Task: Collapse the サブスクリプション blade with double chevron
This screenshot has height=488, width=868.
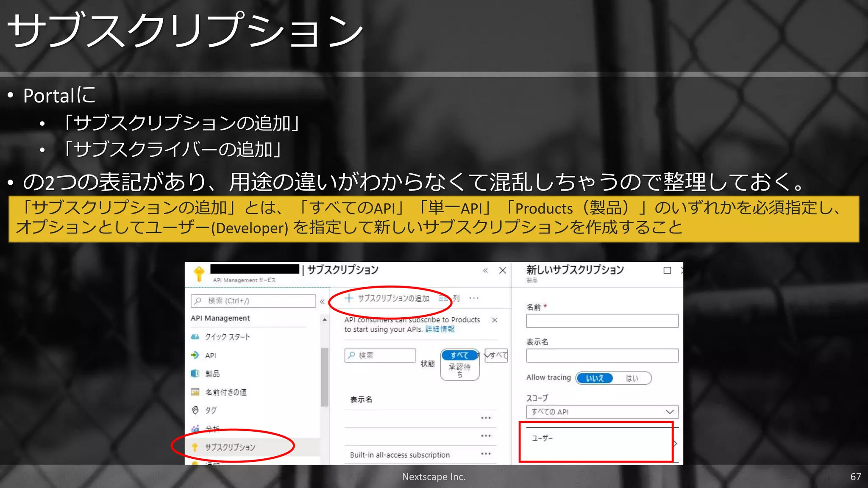Action: coord(485,270)
